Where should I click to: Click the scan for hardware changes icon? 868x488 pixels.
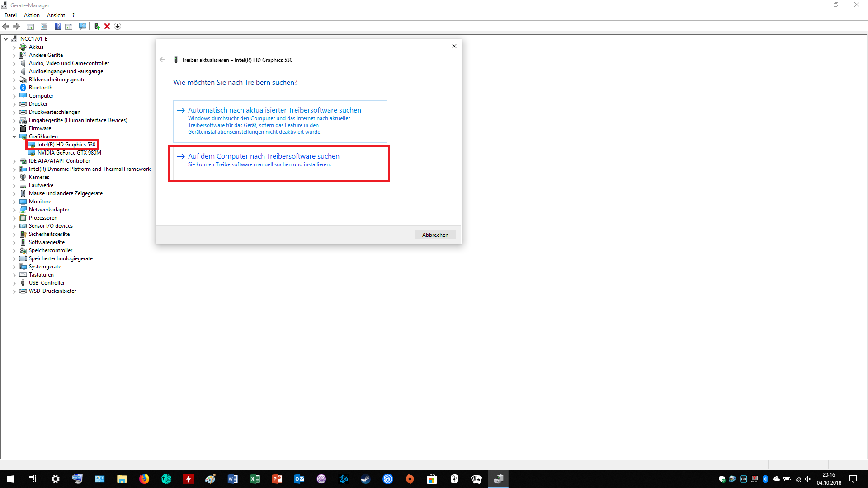point(83,26)
